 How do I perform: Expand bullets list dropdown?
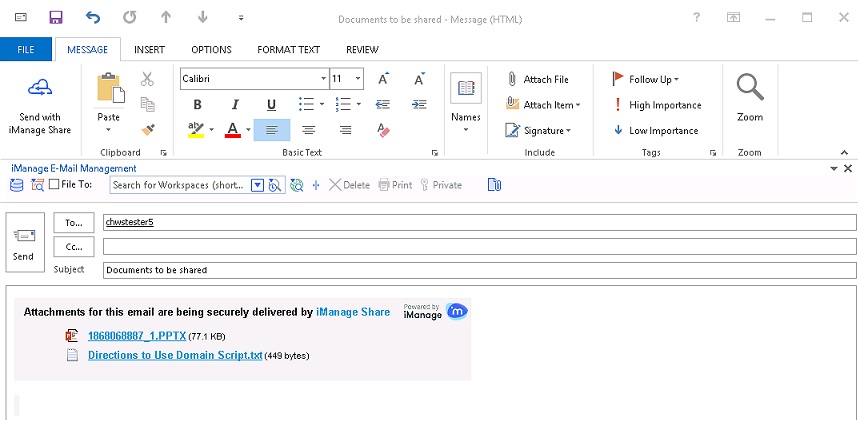click(322, 104)
